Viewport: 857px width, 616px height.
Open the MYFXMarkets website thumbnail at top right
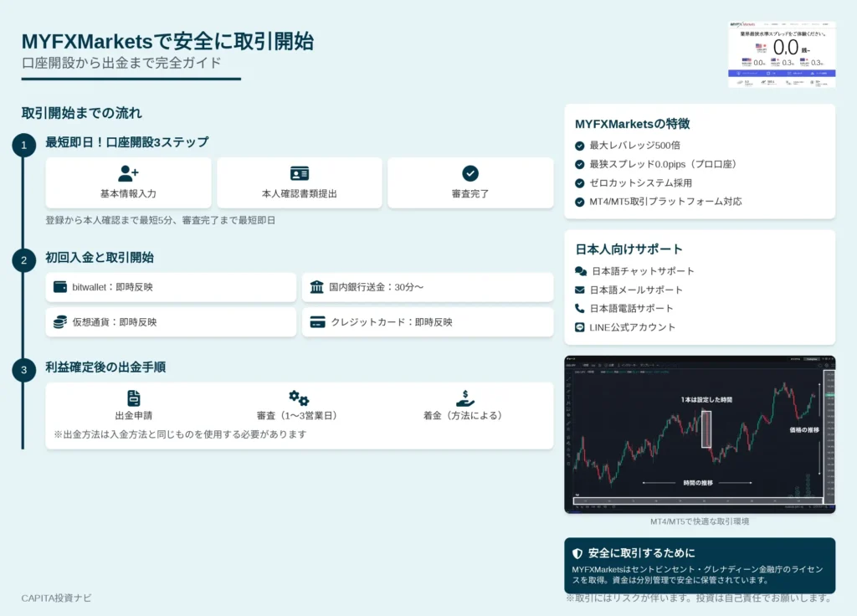pyautogui.click(x=782, y=54)
